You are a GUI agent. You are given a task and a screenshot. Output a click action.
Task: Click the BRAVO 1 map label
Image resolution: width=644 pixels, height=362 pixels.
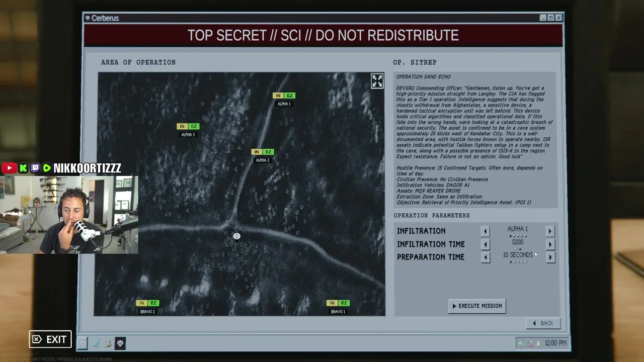click(338, 312)
